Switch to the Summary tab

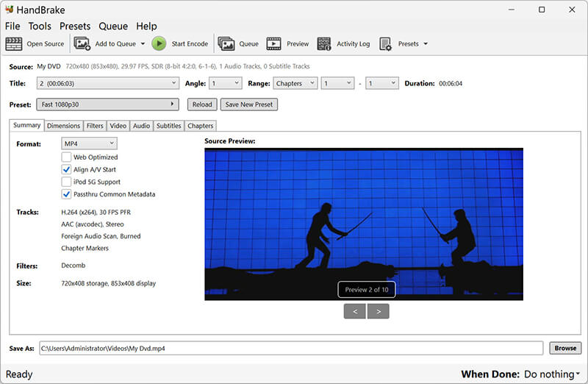(26, 125)
